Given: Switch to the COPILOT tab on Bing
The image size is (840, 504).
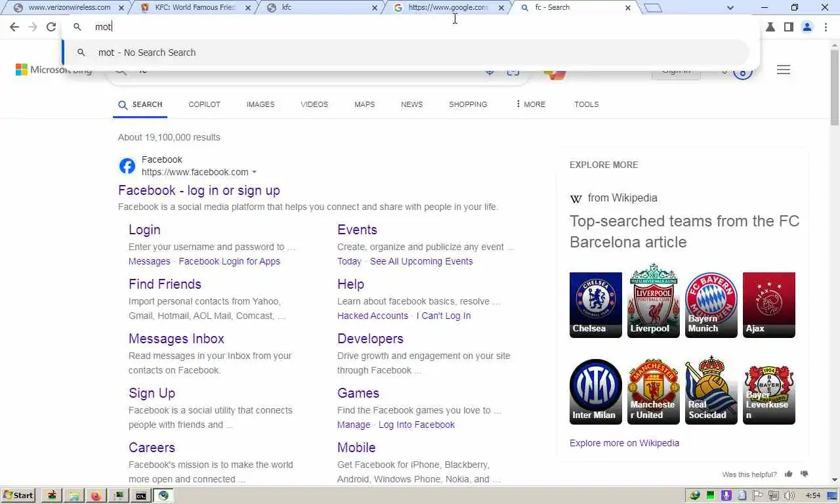Looking at the screenshot, I should [x=204, y=104].
